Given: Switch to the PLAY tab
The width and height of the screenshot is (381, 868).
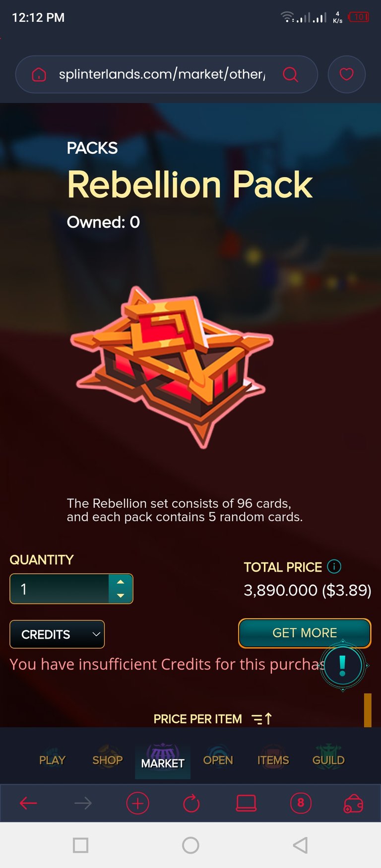Looking at the screenshot, I should pyautogui.click(x=52, y=760).
